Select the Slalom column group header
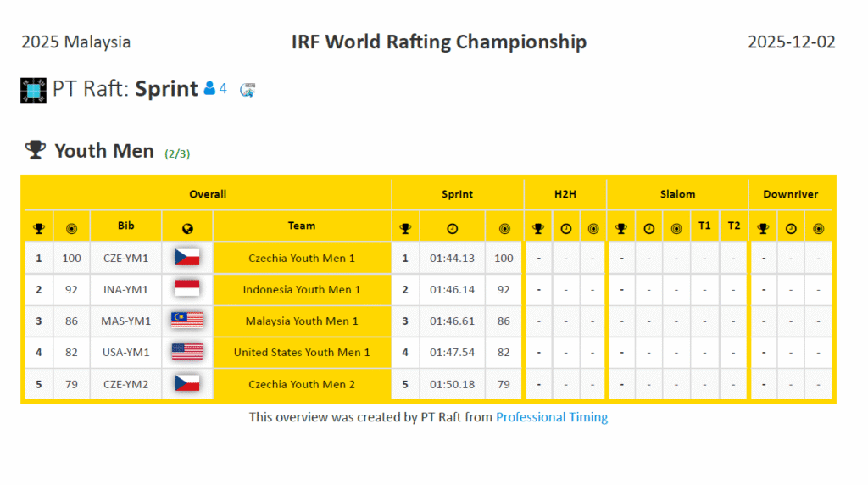Image resolution: width=868 pixels, height=485 pixels. click(x=677, y=194)
